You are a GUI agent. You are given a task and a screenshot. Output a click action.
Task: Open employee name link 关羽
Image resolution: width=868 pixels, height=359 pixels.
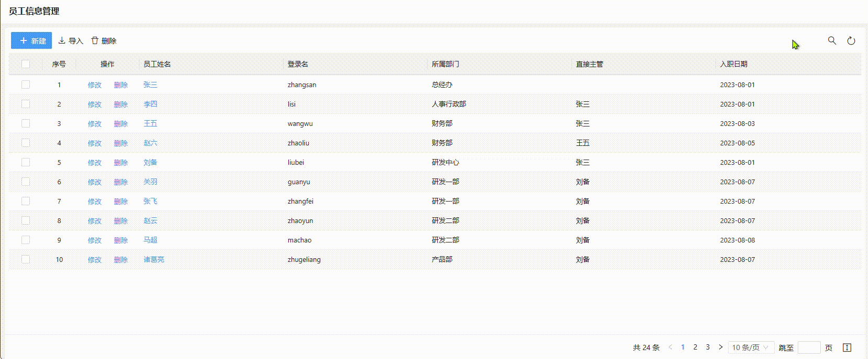click(150, 182)
